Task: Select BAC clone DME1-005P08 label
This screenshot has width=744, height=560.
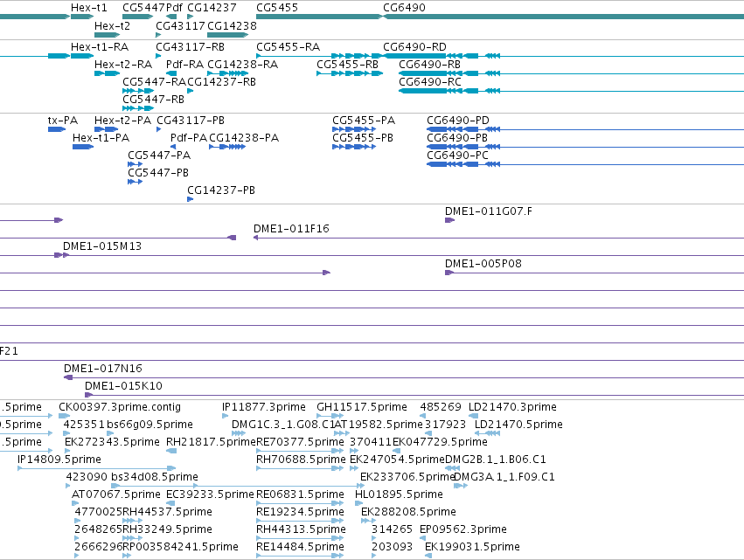Action: tap(483, 263)
